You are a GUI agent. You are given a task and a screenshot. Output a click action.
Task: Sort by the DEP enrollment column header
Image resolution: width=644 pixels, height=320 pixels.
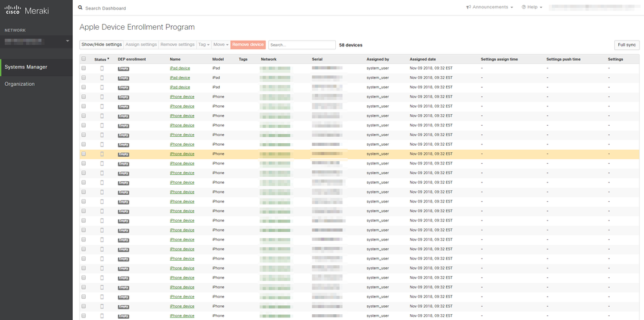point(132,59)
